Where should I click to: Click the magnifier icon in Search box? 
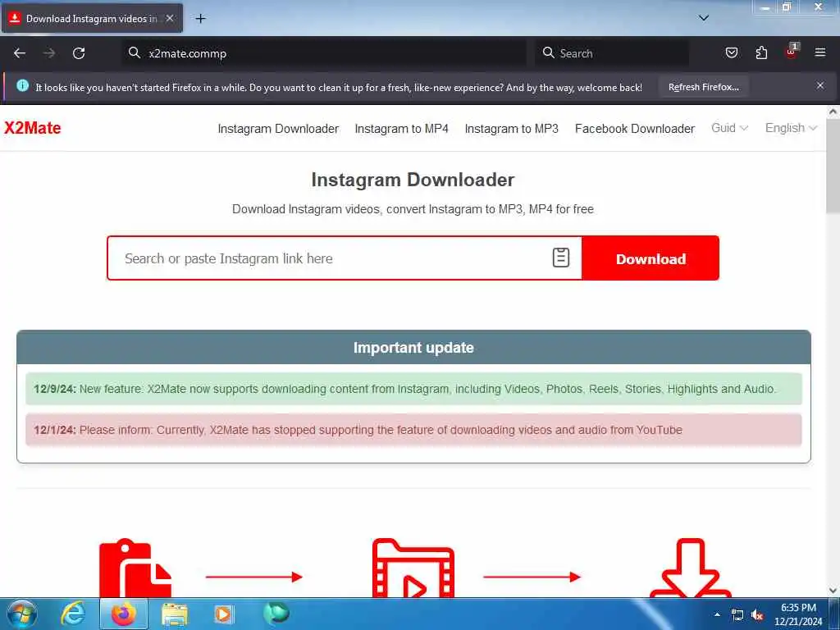pyautogui.click(x=548, y=52)
